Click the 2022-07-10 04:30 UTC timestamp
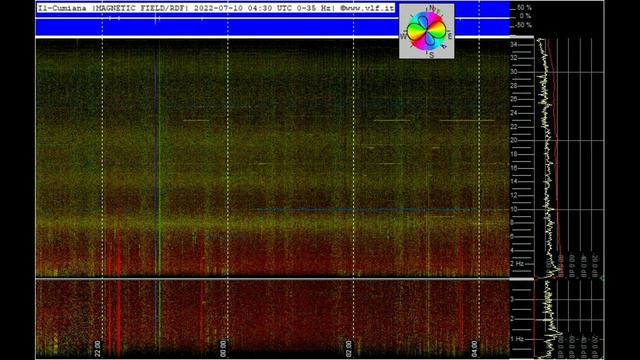This screenshot has height=360, width=640. click(242, 8)
